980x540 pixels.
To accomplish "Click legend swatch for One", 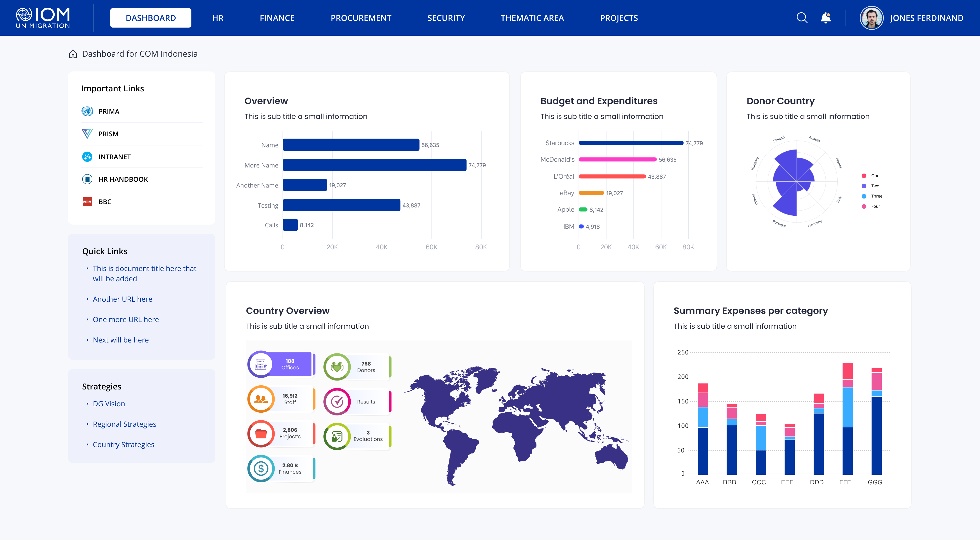I will click(x=864, y=176).
